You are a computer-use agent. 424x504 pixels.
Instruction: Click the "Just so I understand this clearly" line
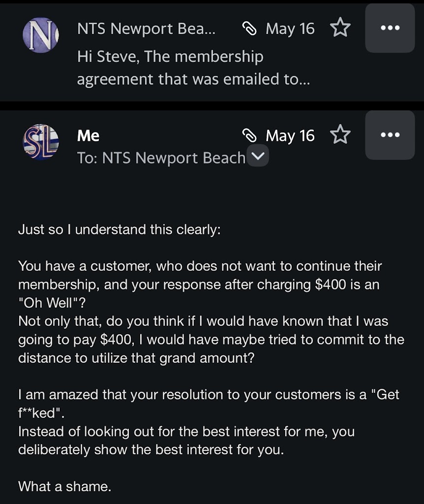click(x=119, y=230)
